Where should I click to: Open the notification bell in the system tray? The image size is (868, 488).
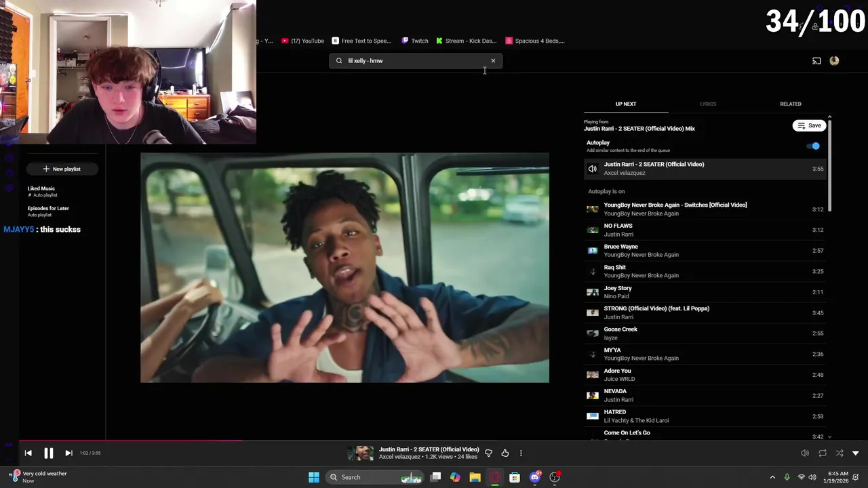point(856,477)
